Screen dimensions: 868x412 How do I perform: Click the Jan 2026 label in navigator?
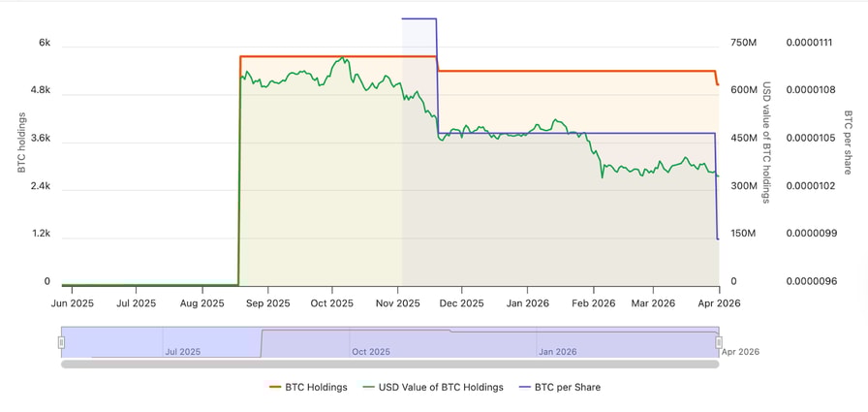(x=558, y=352)
